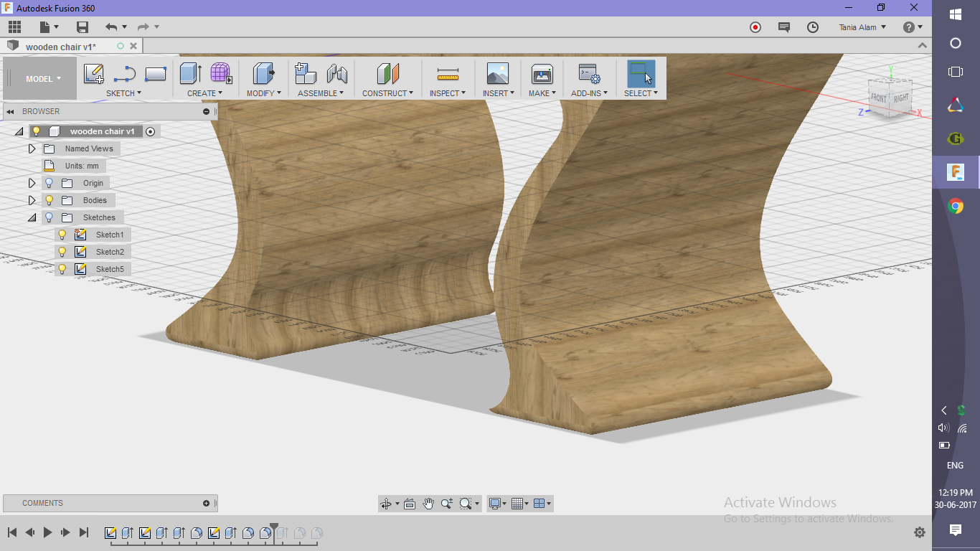Open the INSPECT menu
Image resolution: width=980 pixels, height=551 pixels.
(448, 93)
